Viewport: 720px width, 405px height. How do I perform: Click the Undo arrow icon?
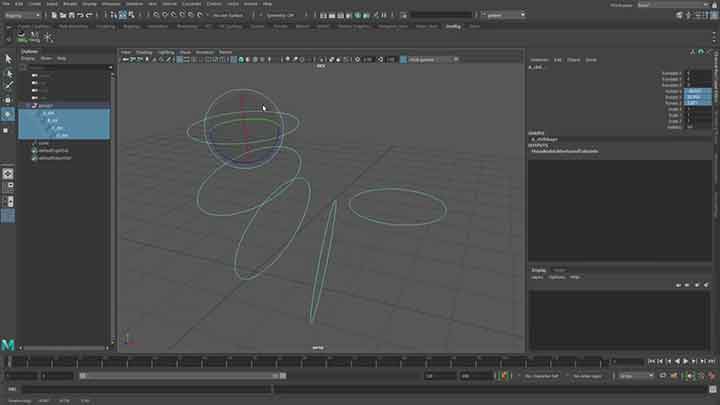click(x=80, y=15)
